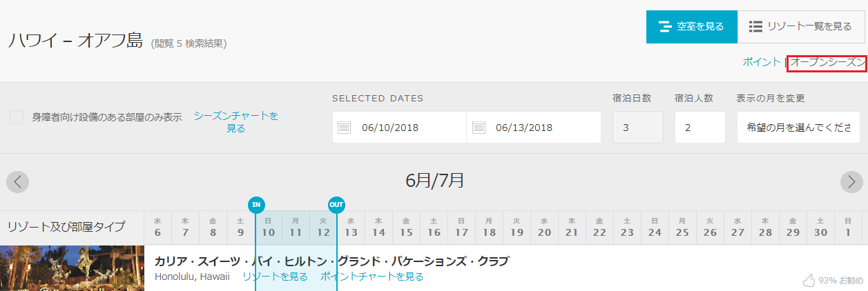The image size is (868, 291).
Task: Select the ポイント link
Action: [762, 62]
